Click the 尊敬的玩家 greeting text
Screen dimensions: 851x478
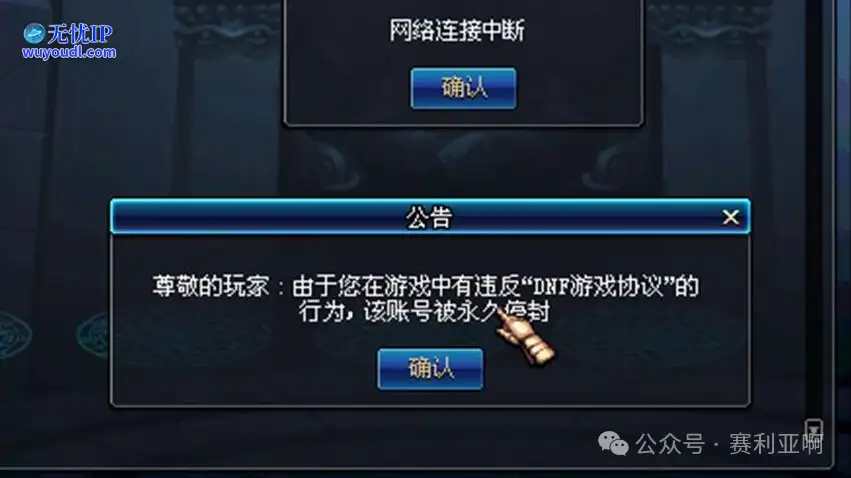coord(211,286)
